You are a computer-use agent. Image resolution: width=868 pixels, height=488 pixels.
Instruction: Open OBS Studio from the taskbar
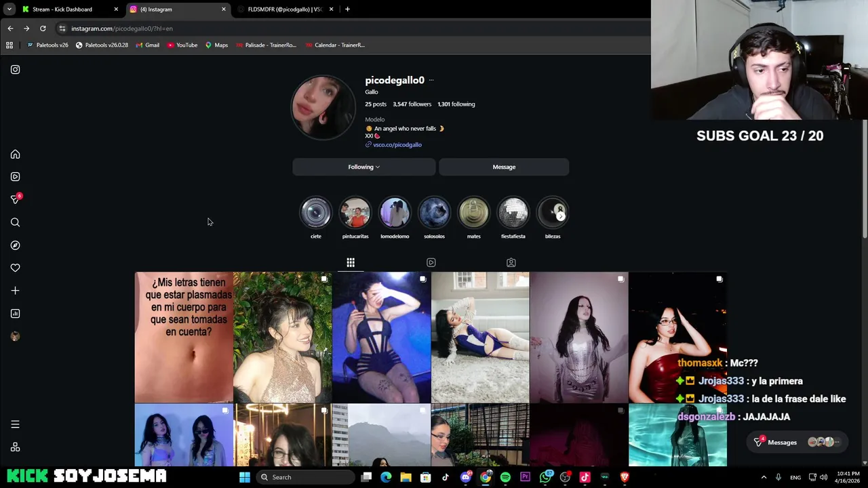(565, 477)
